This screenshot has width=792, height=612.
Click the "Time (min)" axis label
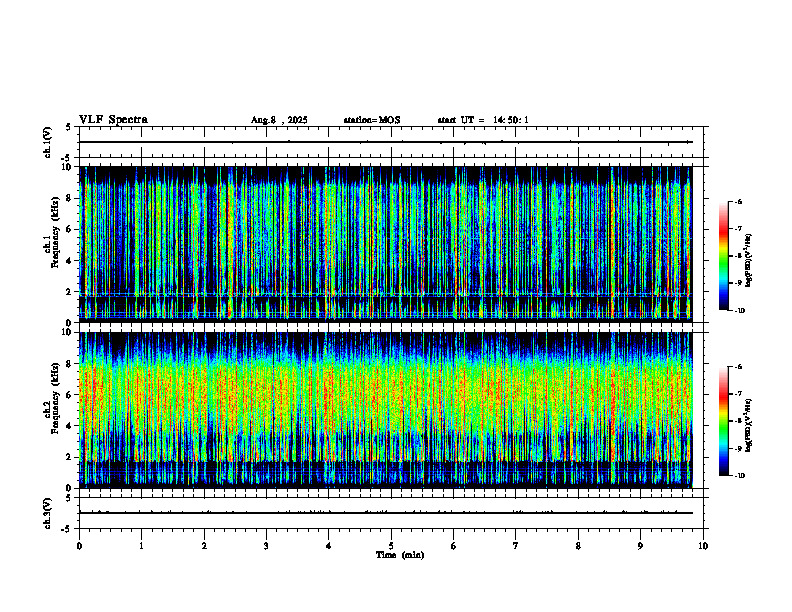[400, 555]
